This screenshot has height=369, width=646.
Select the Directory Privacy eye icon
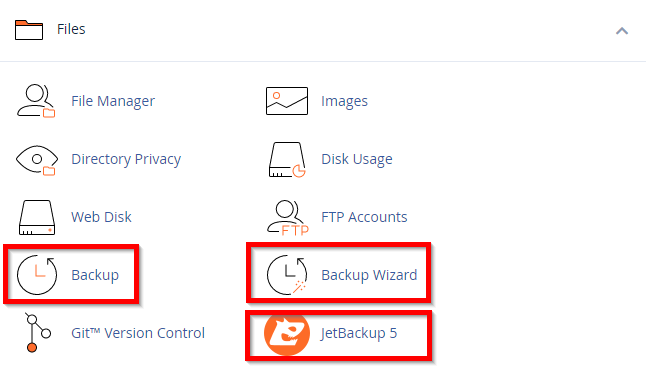coord(37,160)
